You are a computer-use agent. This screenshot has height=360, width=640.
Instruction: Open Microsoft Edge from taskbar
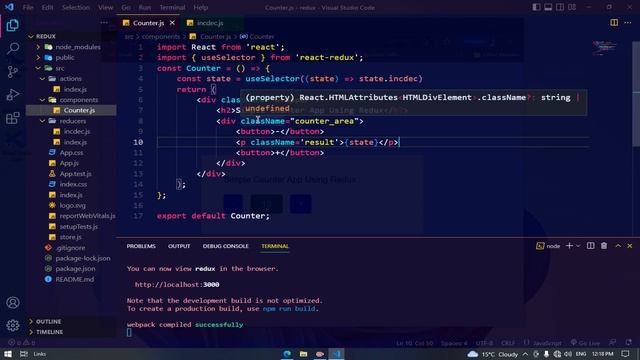[x=287, y=354]
